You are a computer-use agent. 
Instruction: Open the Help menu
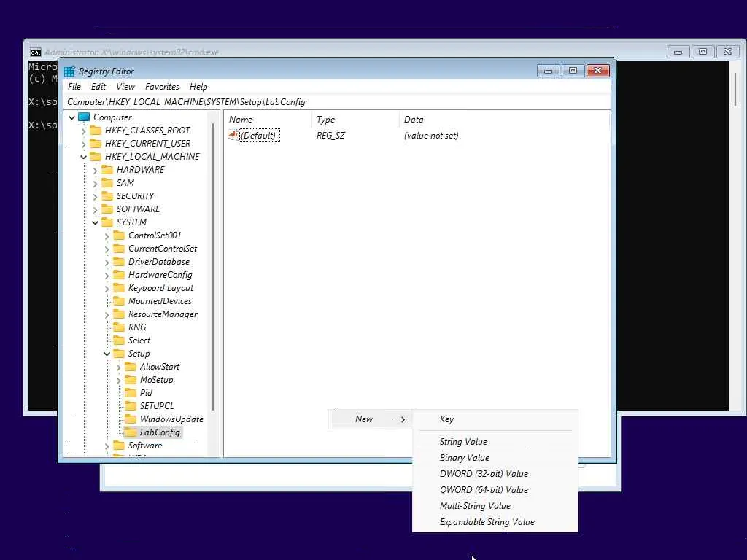coord(198,87)
